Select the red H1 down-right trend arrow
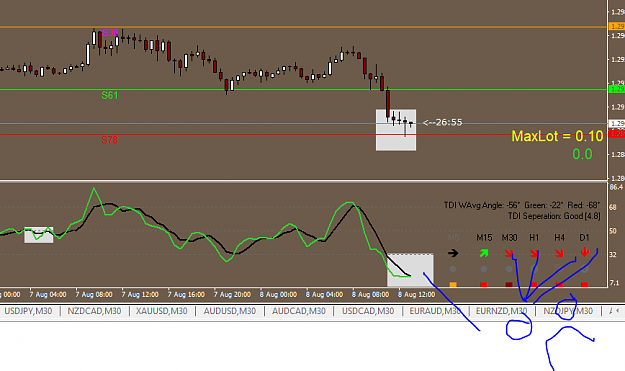This screenshot has width=625, height=371. 534,253
